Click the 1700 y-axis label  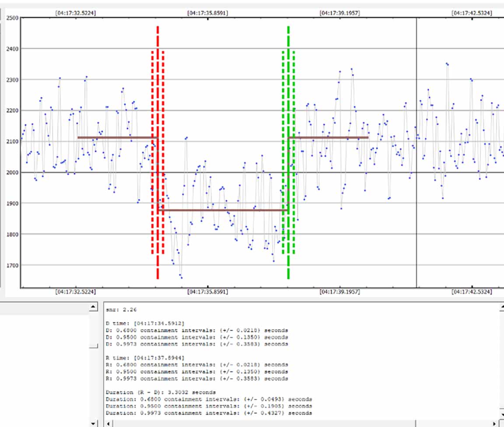(x=12, y=265)
